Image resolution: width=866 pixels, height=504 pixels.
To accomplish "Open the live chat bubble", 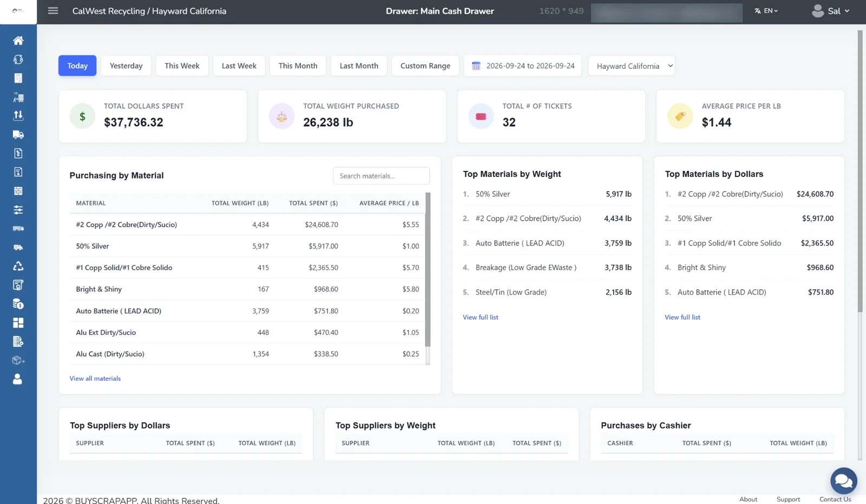I will (844, 481).
